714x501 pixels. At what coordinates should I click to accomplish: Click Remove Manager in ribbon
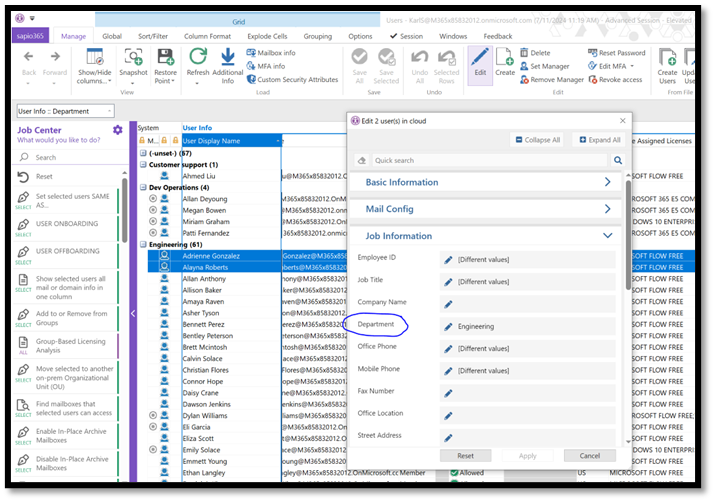(x=551, y=79)
